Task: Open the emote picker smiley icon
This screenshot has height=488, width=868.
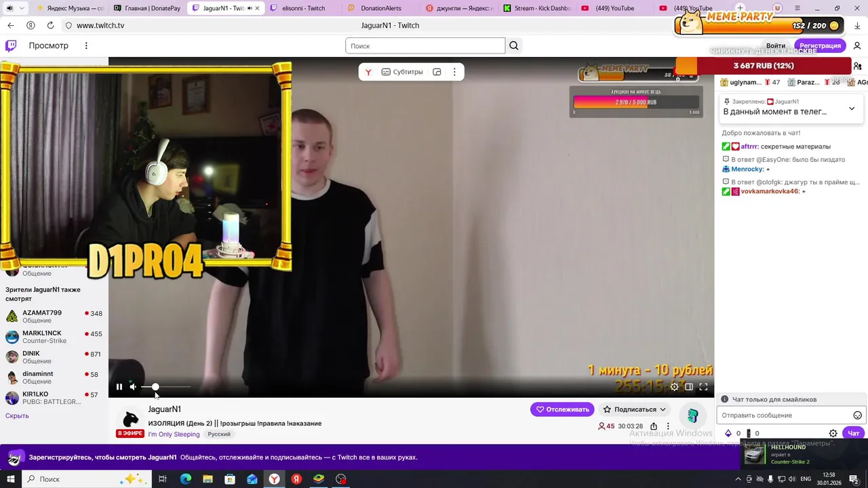Action: click(x=857, y=415)
